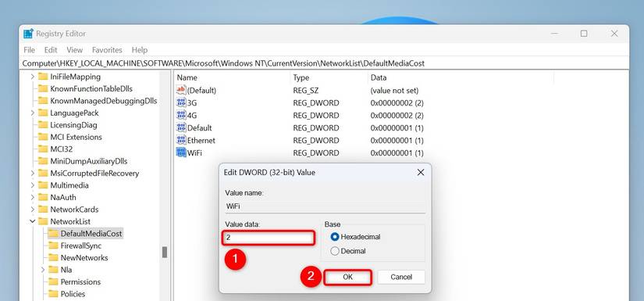Click the Policies folder icon

(x=53, y=294)
